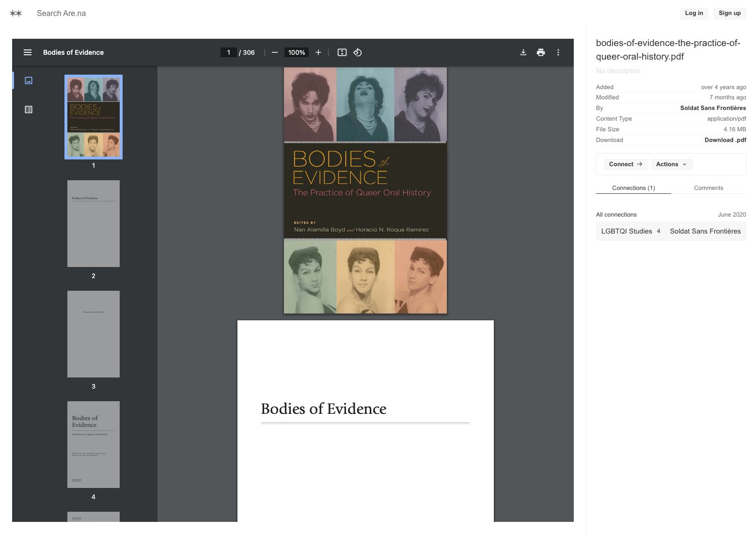Click the page number input field
The image size is (756, 534).
(x=228, y=52)
